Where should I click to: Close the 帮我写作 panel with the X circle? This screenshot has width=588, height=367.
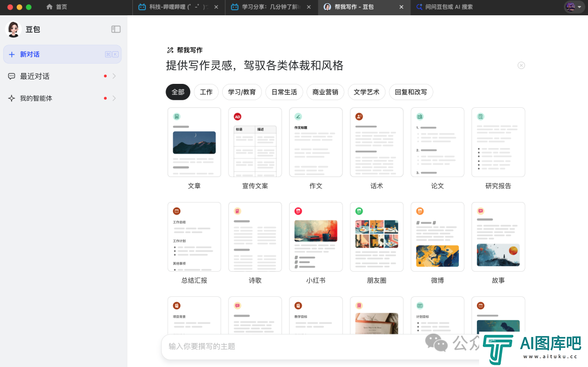(521, 65)
